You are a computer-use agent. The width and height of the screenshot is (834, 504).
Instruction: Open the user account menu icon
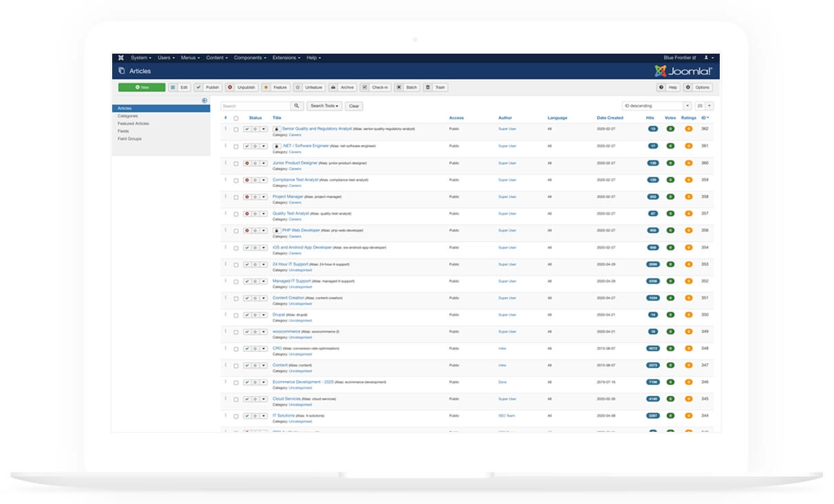[x=708, y=58]
